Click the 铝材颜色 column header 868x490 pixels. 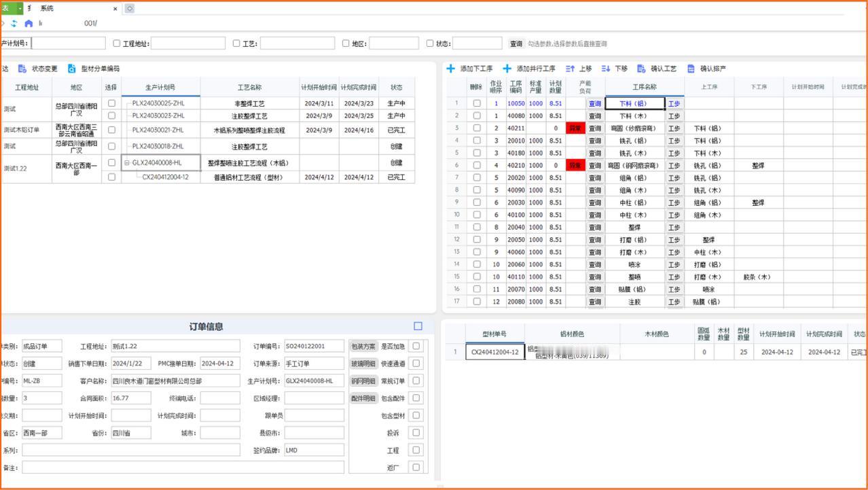click(572, 334)
